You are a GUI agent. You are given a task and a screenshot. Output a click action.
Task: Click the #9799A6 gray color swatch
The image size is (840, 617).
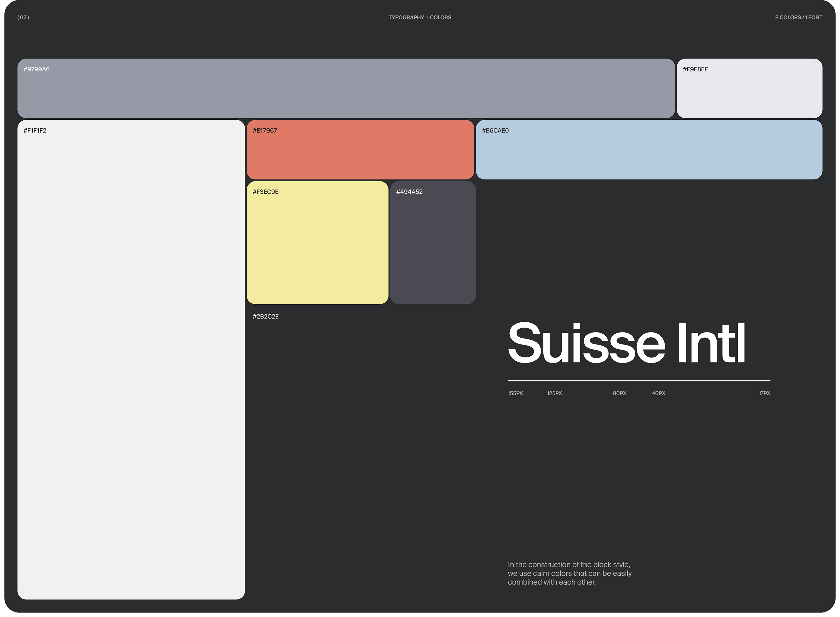(x=346, y=89)
